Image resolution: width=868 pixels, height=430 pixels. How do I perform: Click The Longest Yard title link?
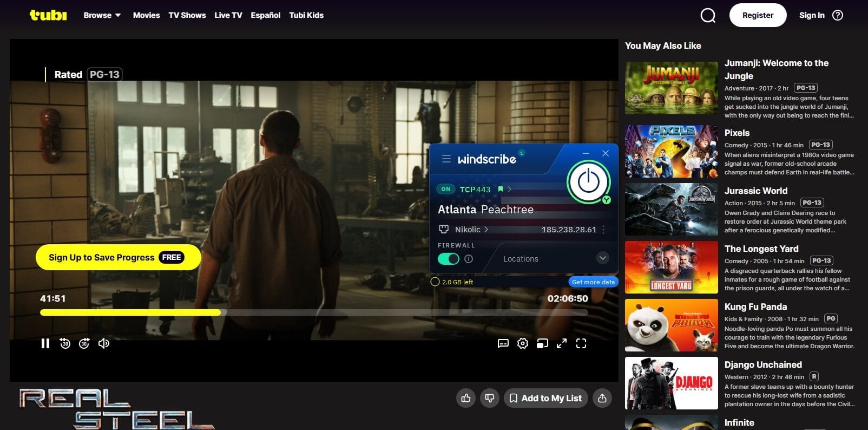(x=761, y=249)
